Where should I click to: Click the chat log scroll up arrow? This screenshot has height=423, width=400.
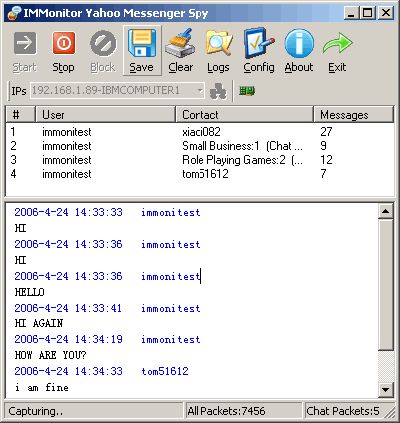pyautogui.click(x=386, y=211)
